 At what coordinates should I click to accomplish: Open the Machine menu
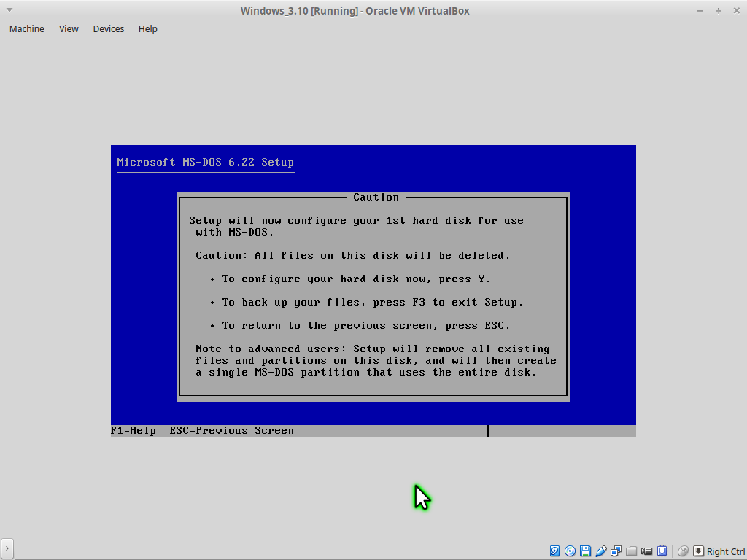point(27,29)
